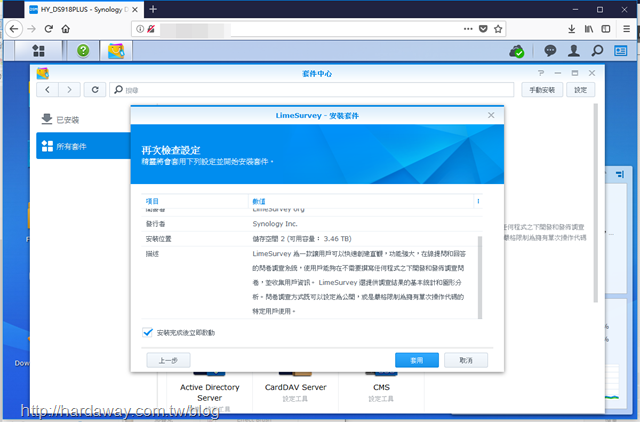
Task: Open the DSM main menu grid icon
Action: click(x=38, y=51)
